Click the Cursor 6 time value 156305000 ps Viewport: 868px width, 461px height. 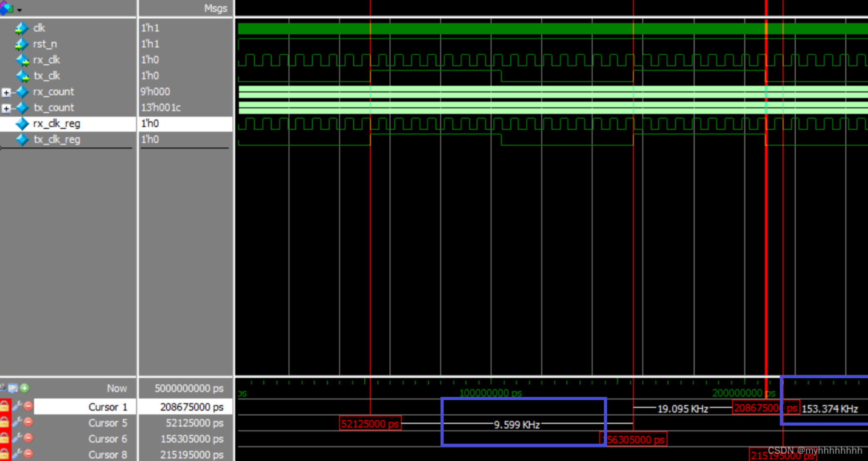pyautogui.click(x=192, y=439)
